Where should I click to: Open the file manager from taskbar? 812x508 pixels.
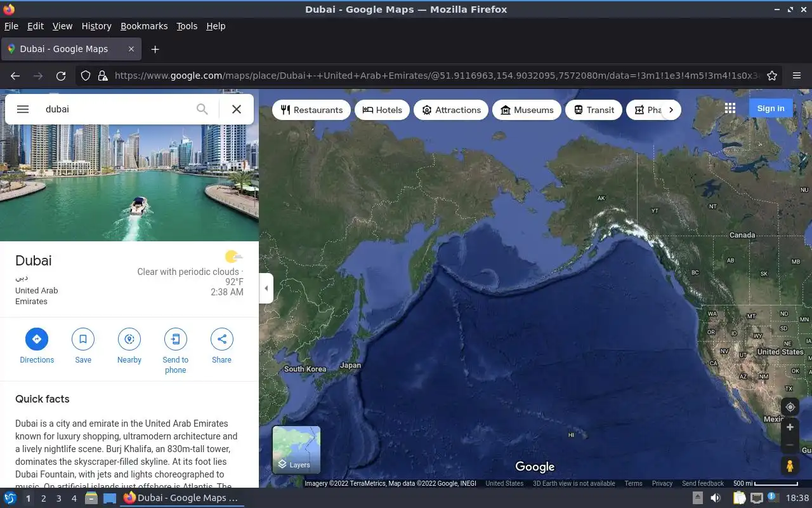click(91, 498)
